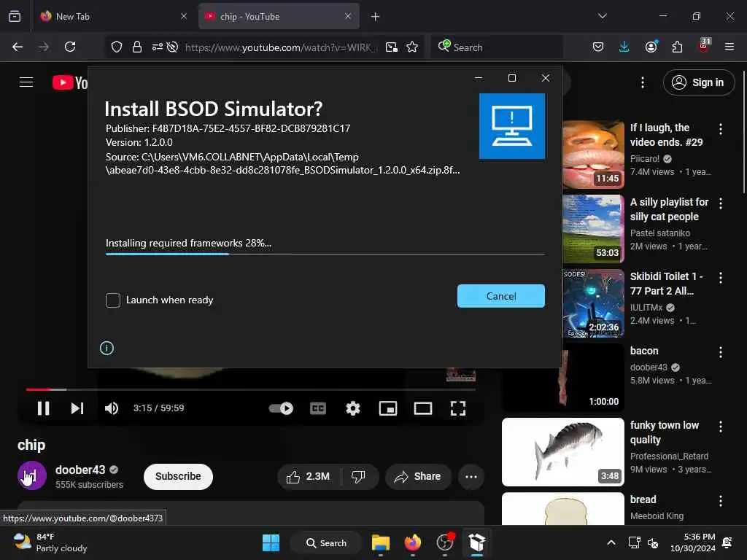Screen dimensions: 747x560
Task: Open options for bacon video
Action: 720,352
